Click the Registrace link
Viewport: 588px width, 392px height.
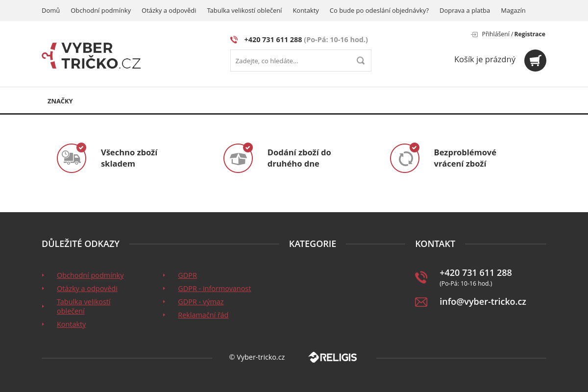pyautogui.click(x=530, y=34)
